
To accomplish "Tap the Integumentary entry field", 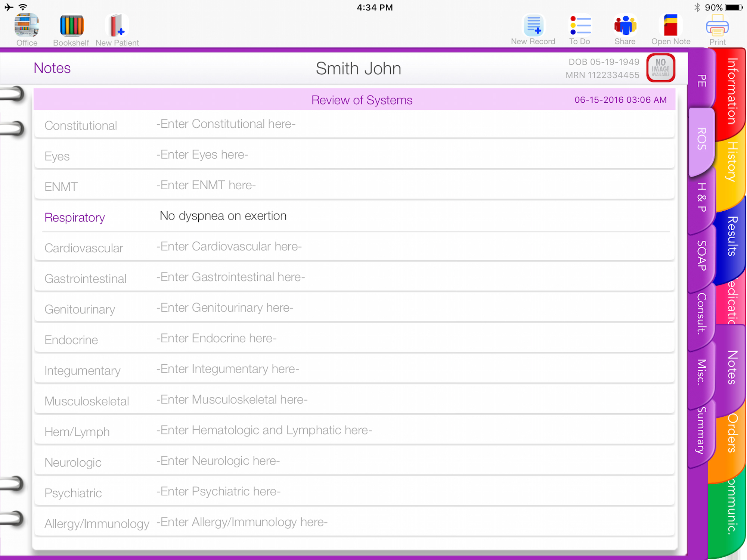I will tap(415, 369).
